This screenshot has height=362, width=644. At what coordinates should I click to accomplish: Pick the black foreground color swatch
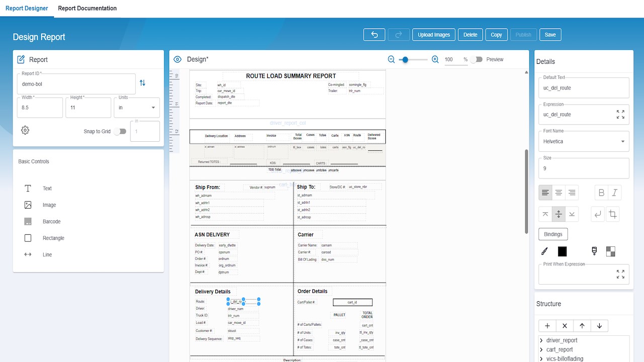pos(562,251)
